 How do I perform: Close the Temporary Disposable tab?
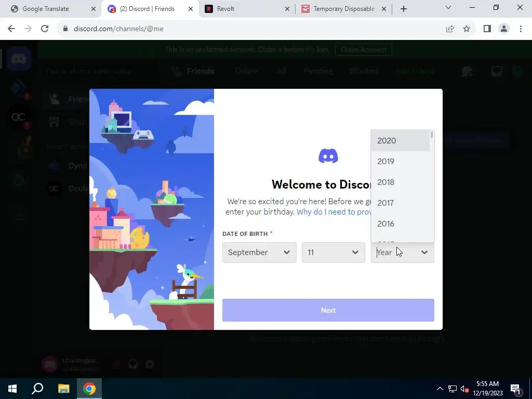click(x=384, y=9)
